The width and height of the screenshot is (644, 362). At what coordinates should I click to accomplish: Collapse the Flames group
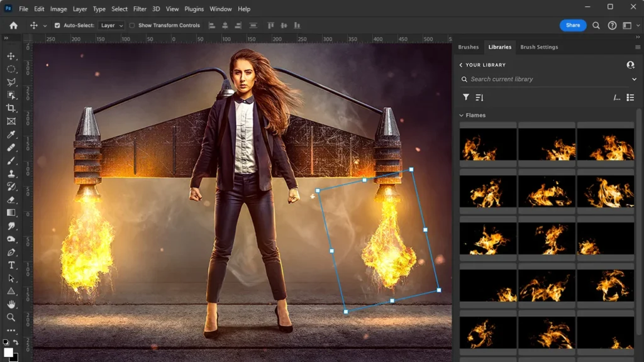coord(462,116)
